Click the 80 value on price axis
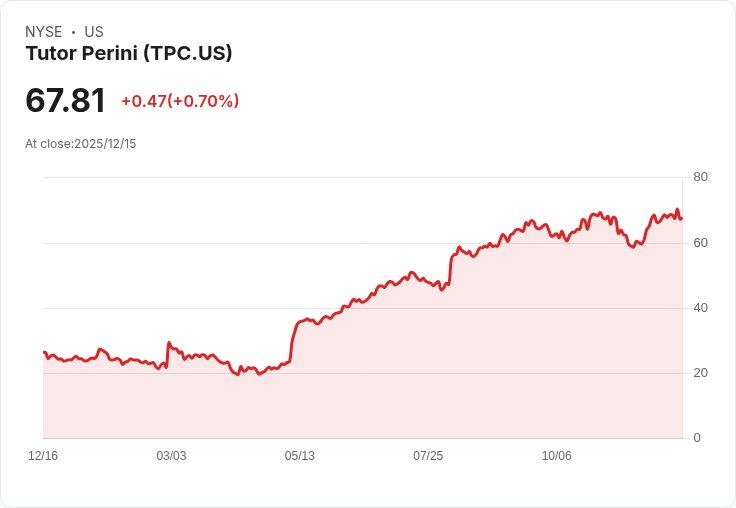This screenshot has width=736, height=508. pyautogui.click(x=700, y=177)
